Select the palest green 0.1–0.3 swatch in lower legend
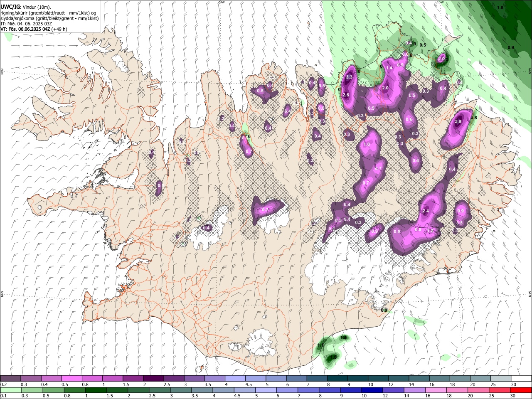The image size is (532, 399). click(10, 390)
